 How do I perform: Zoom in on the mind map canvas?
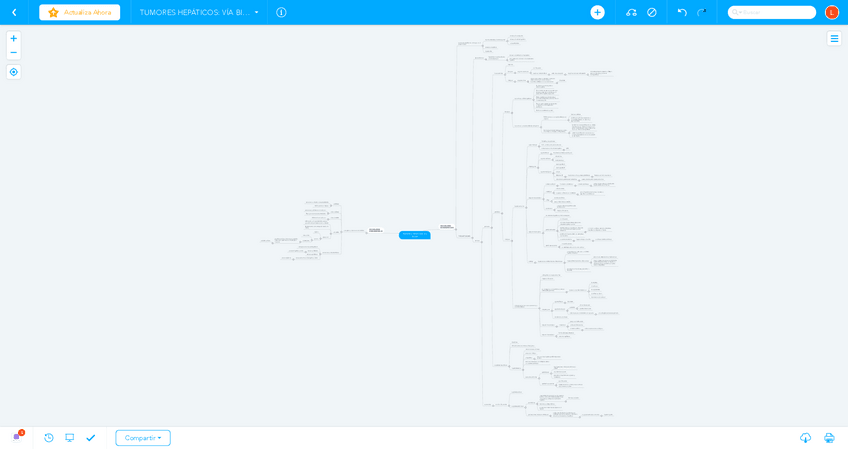13,38
